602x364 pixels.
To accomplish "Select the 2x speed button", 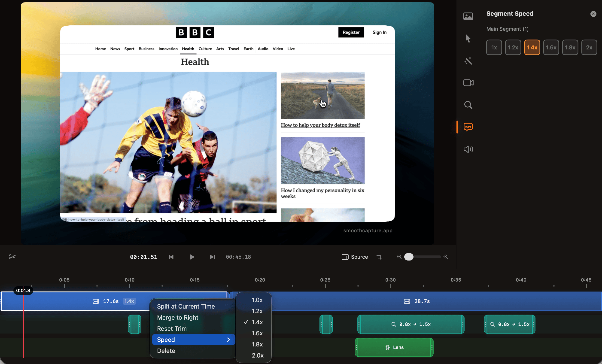I will (589, 47).
